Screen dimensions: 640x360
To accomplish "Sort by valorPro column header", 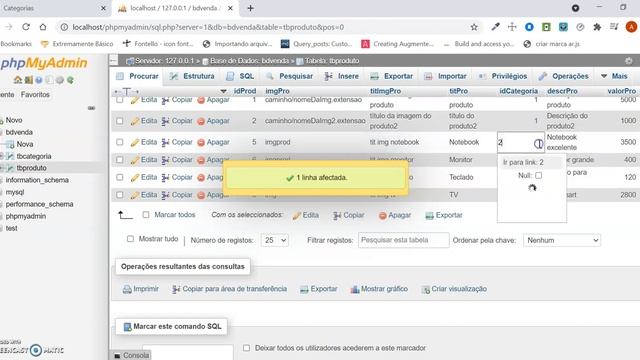I will [621, 91].
